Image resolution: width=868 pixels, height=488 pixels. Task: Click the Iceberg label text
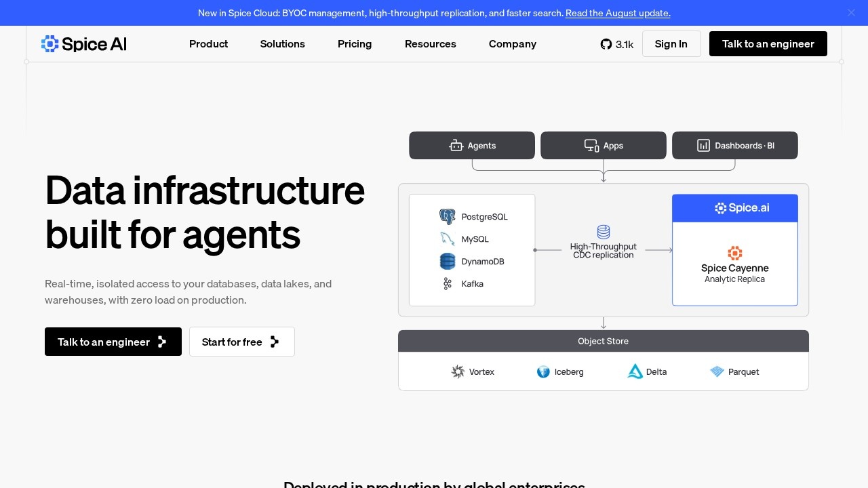coord(569,372)
